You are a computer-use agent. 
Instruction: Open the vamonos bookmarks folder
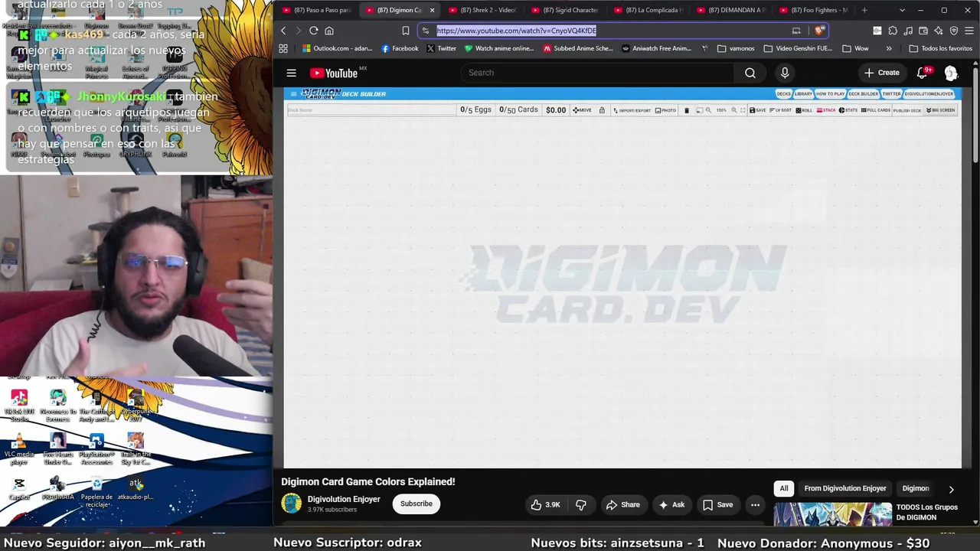(x=736, y=48)
